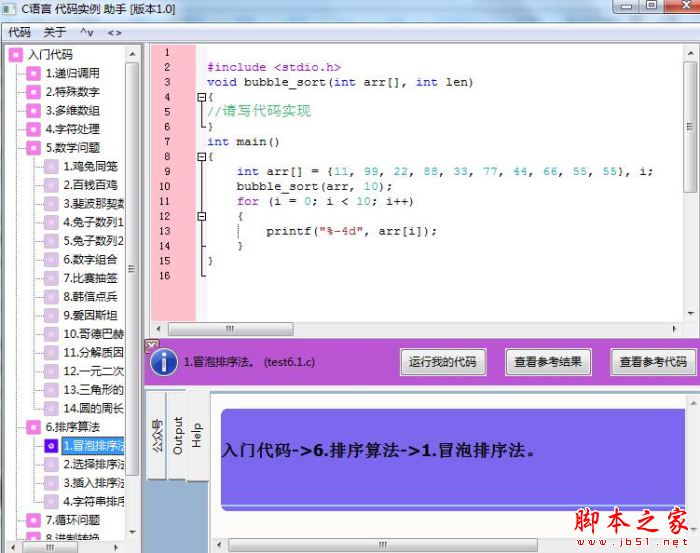Screen dimensions: 700x553
Task: Click the 1.冒泡排序法。(test6.1.c) label
Action: click(249, 362)
